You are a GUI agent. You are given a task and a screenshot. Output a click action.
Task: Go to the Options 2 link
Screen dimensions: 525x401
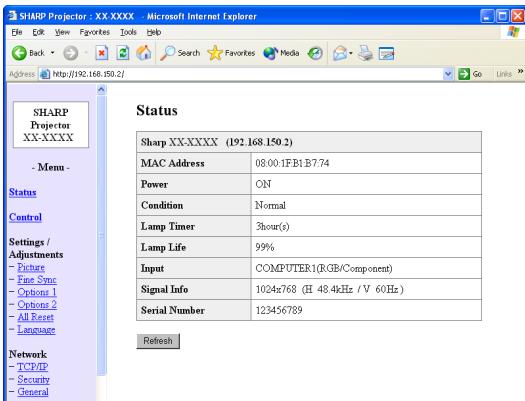pos(37,305)
